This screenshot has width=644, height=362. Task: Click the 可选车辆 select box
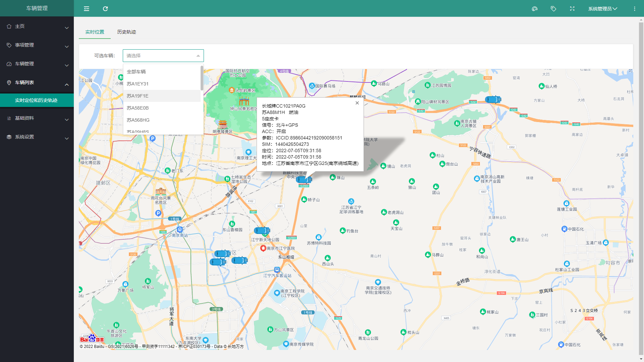[163, 56]
